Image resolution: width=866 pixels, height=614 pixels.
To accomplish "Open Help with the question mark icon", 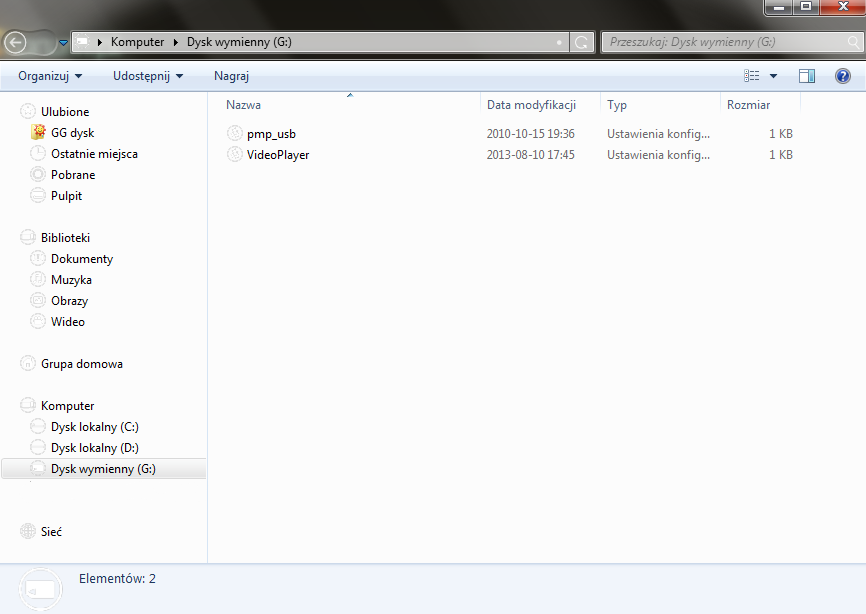I will coord(843,76).
